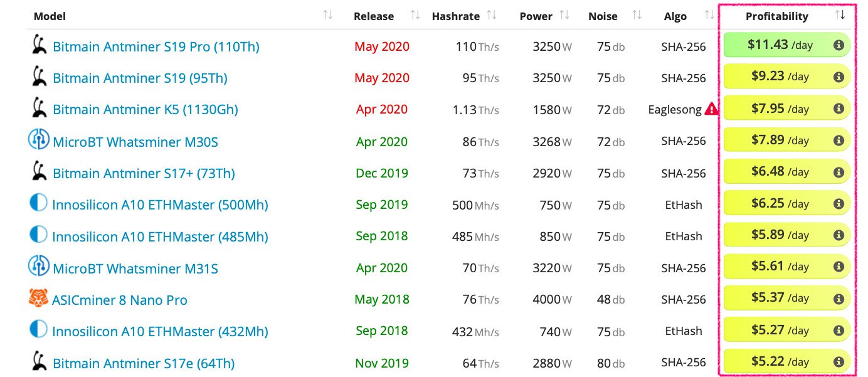The image size is (868, 377).
Task: Click the MicroBT logo beside Whatsminer M30S
Action: pyautogui.click(x=39, y=140)
